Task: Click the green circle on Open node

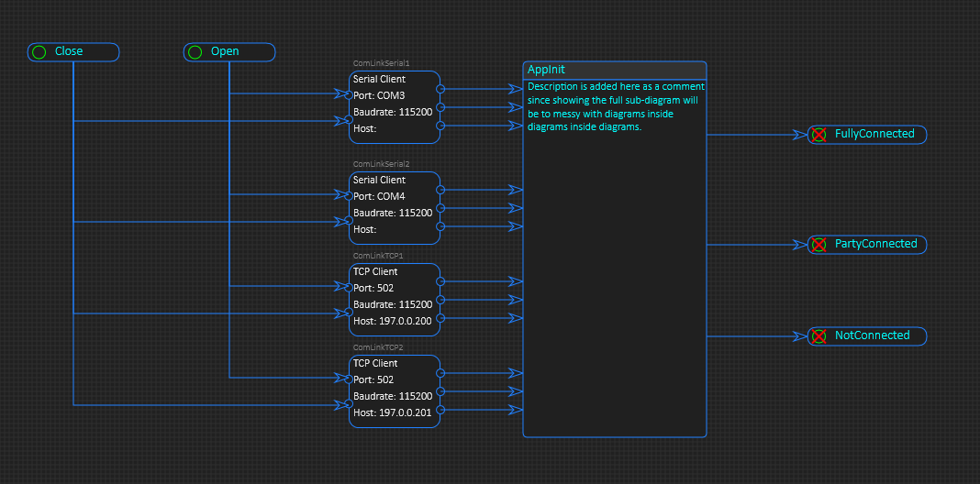Action: click(195, 52)
